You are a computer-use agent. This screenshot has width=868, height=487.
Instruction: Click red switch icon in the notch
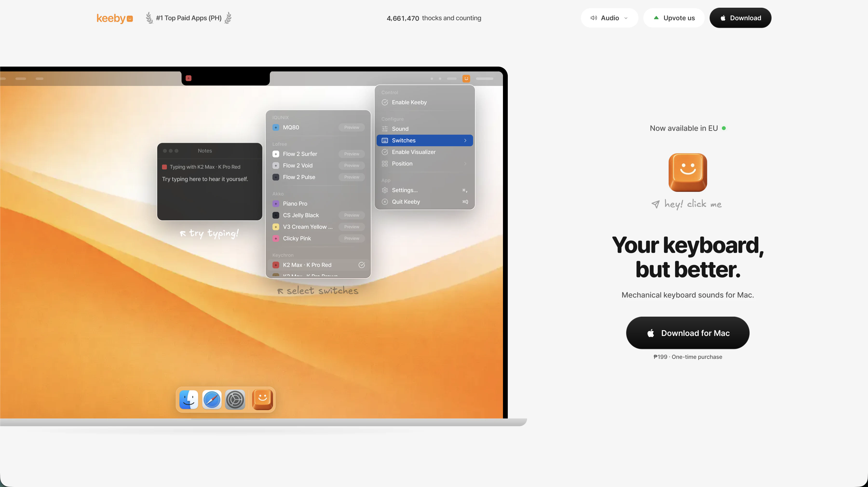tap(189, 78)
